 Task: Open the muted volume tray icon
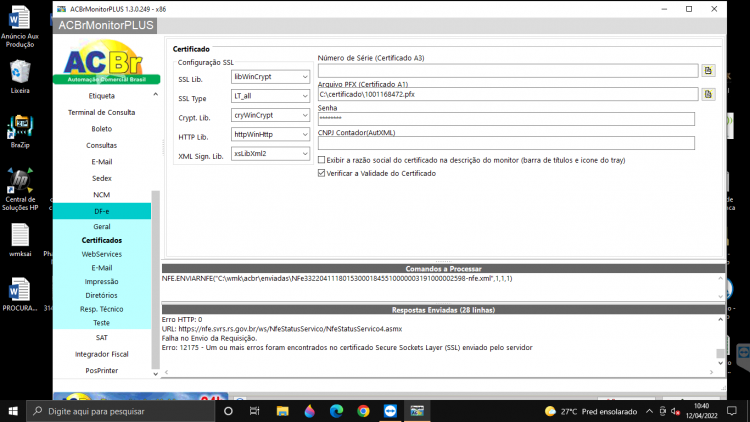tap(675, 411)
